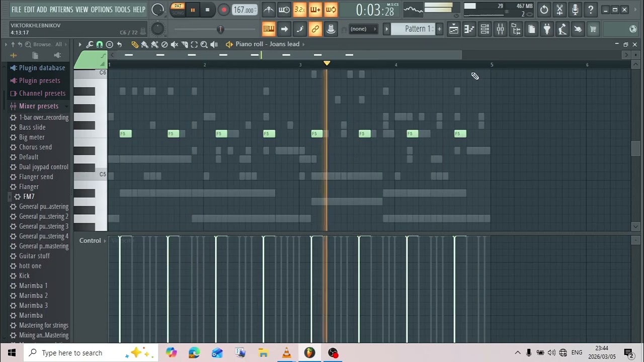The height and width of the screenshot is (362, 644).
Task: Toggle loop recording button
Action: 331,10
